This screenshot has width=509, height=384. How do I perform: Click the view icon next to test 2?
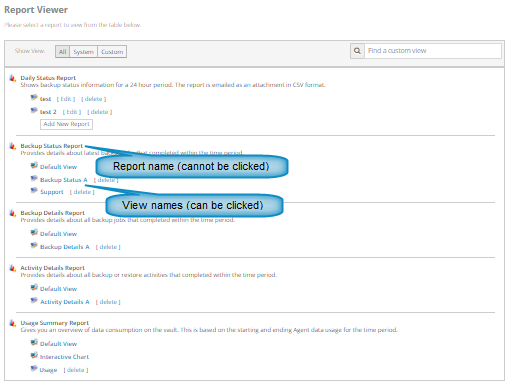pyautogui.click(x=34, y=111)
